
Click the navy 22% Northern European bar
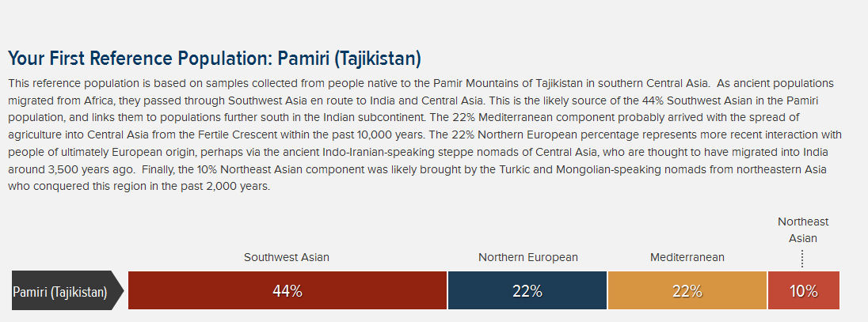point(527,290)
